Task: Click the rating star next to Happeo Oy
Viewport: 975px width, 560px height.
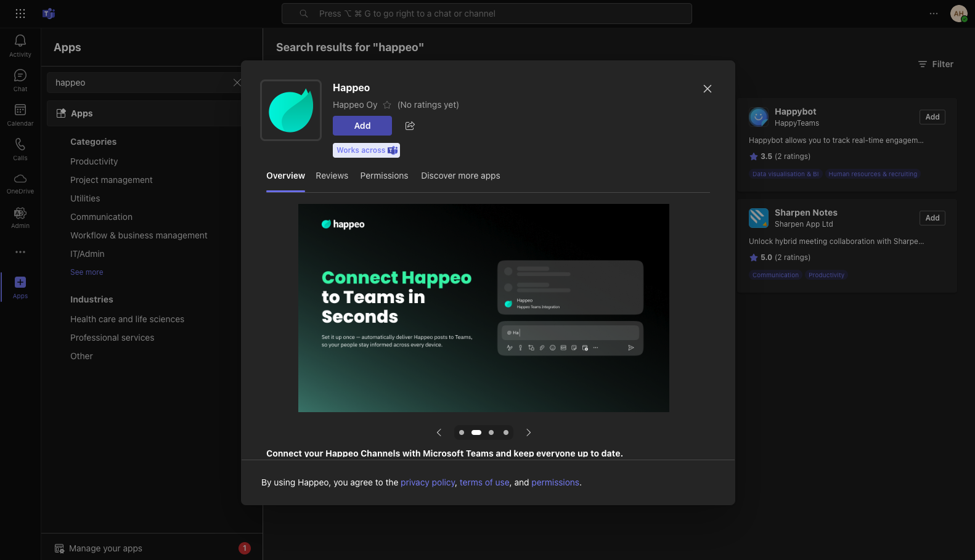Action: click(x=387, y=105)
